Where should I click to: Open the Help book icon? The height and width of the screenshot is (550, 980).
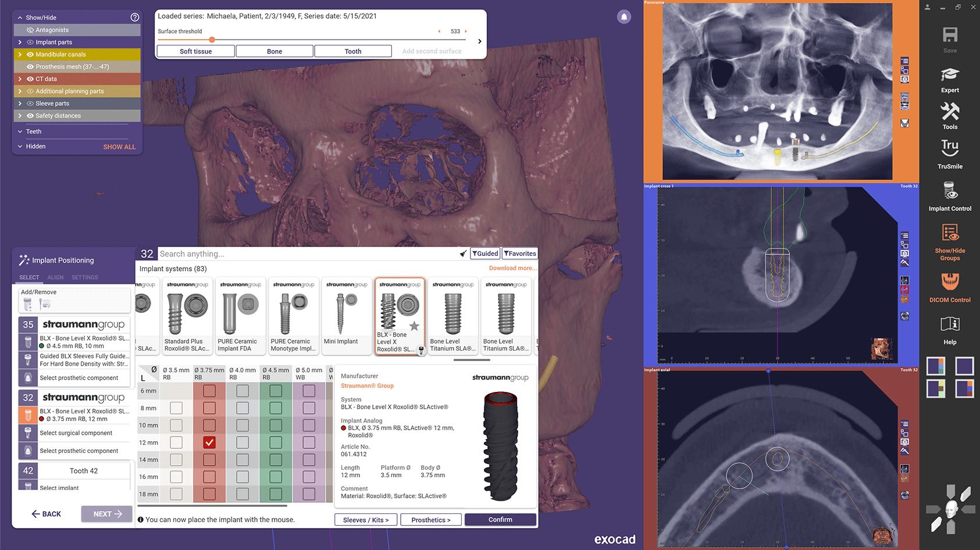[950, 324]
